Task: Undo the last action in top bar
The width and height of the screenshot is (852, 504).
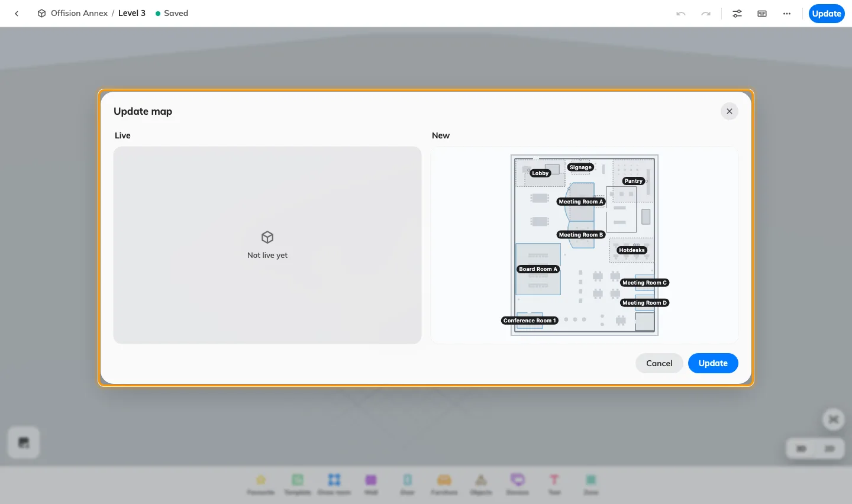Action: [x=681, y=14]
